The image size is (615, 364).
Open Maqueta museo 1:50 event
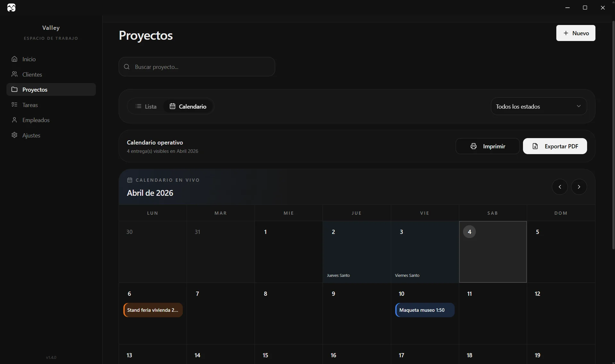coord(425,310)
